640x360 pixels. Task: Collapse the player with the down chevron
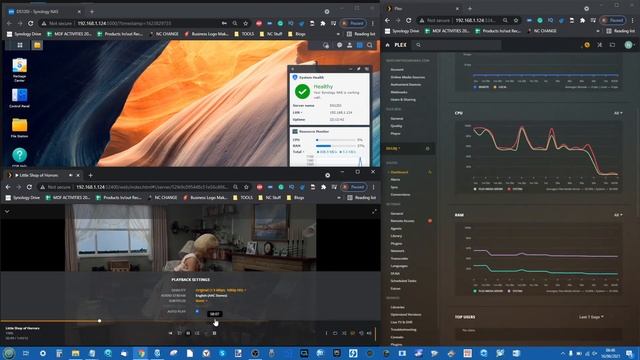pyautogui.click(x=7, y=211)
